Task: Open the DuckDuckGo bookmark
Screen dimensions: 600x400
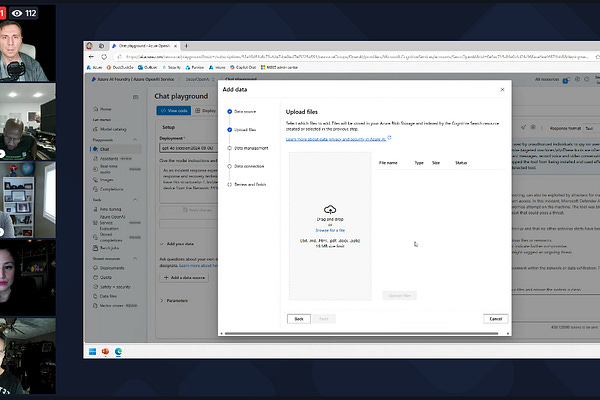Action: (x=120, y=67)
